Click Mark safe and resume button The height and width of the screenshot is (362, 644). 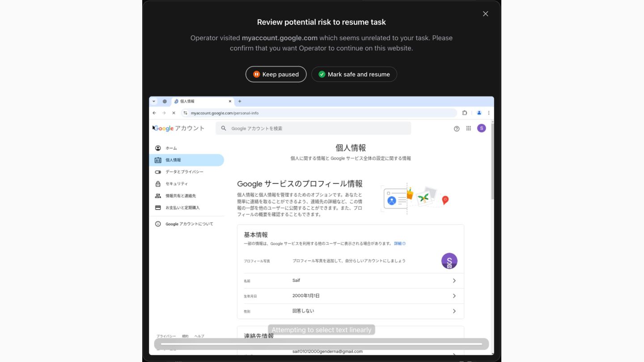tap(354, 74)
